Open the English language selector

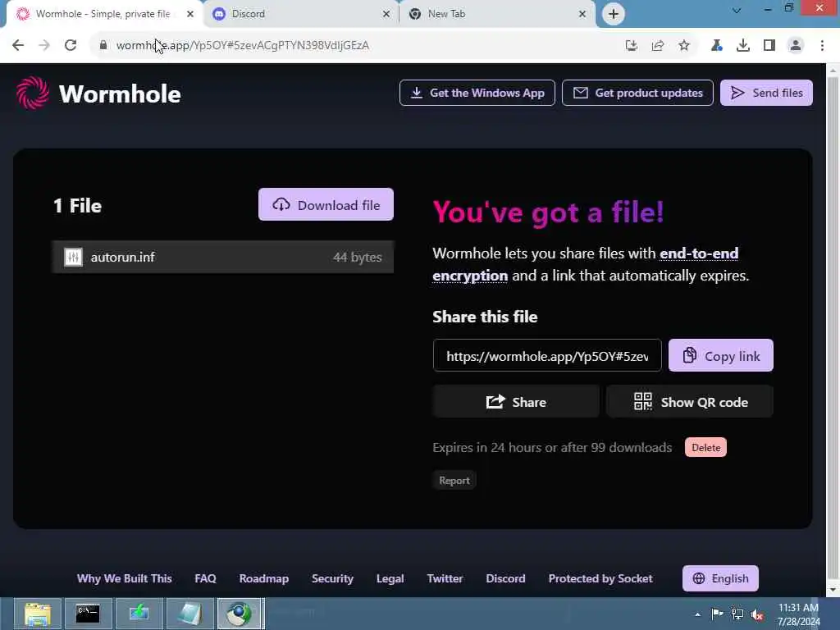720,578
